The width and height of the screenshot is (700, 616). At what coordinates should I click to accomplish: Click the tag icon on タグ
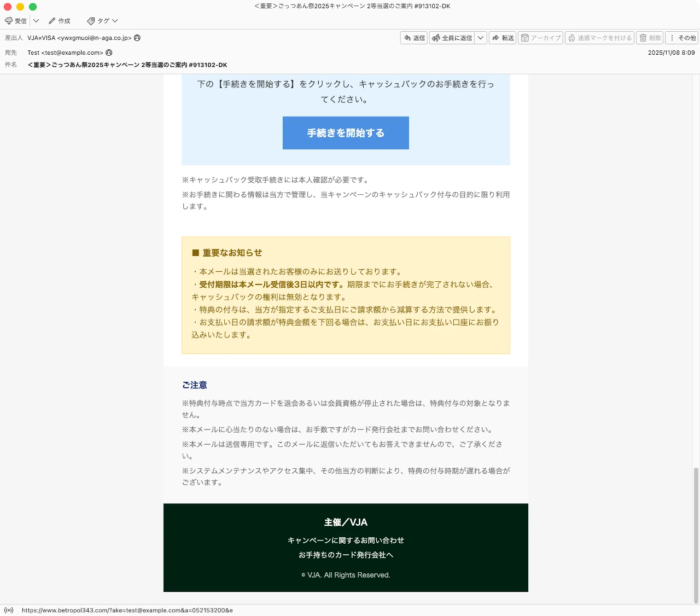(x=91, y=21)
